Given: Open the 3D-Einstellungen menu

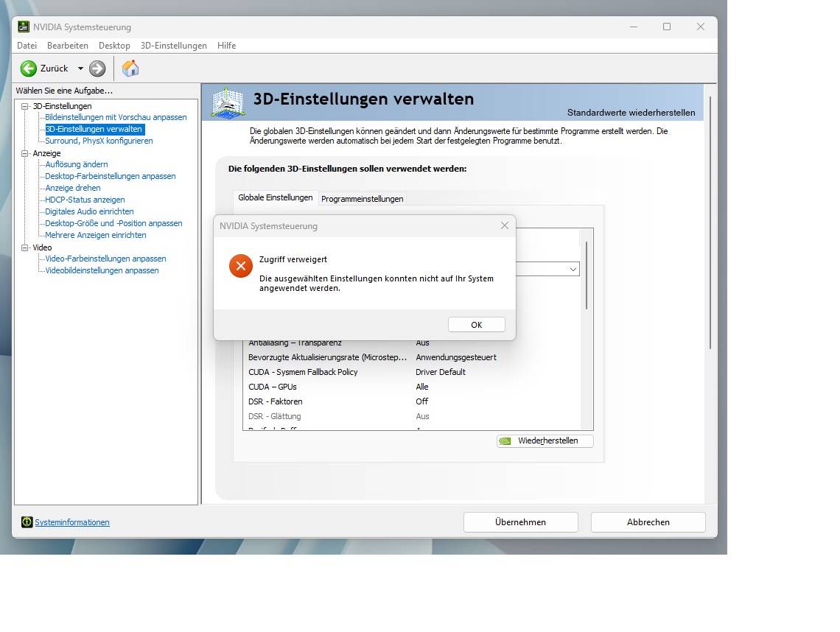Looking at the screenshot, I should point(174,46).
